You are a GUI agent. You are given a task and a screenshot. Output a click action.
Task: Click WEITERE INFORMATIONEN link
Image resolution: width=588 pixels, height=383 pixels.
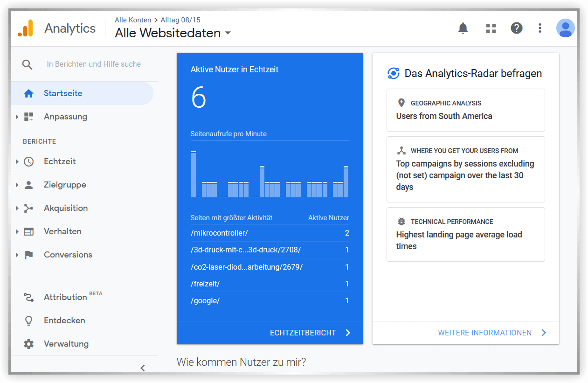click(x=492, y=333)
